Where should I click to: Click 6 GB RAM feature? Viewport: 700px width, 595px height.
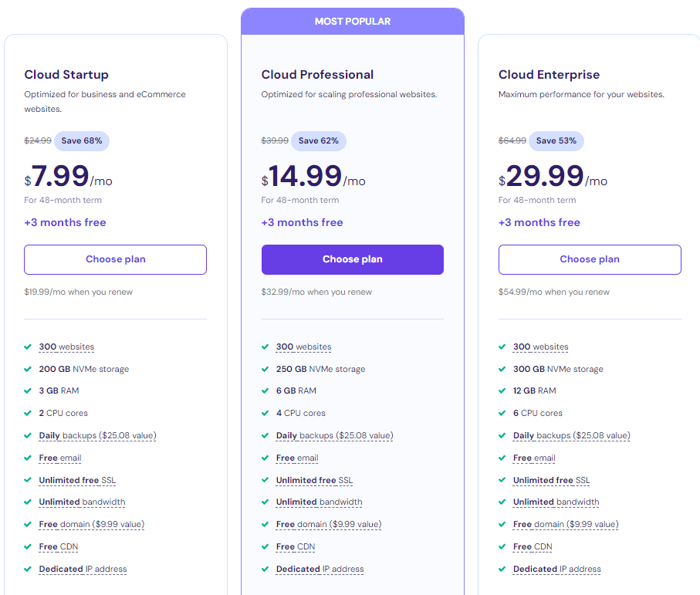[296, 390]
